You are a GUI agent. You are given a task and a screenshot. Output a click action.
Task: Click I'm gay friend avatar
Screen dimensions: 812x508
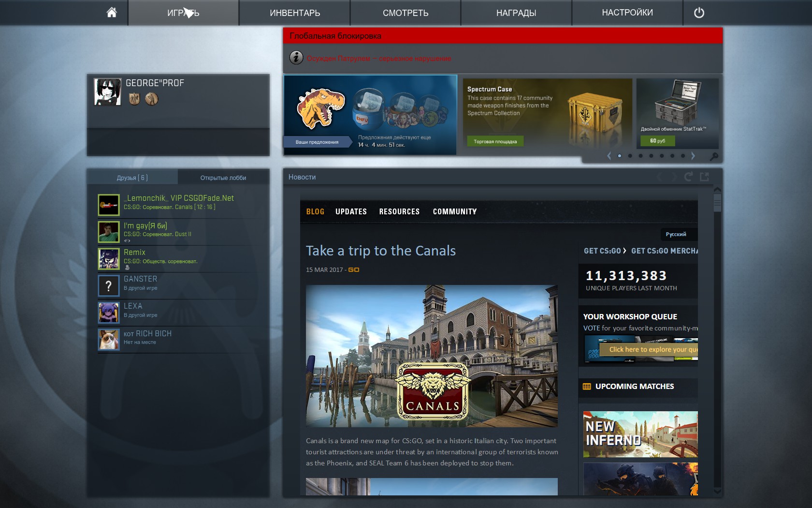109,232
